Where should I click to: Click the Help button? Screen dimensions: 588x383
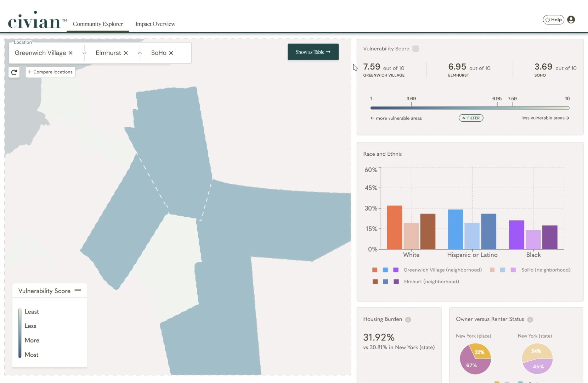pos(553,20)
